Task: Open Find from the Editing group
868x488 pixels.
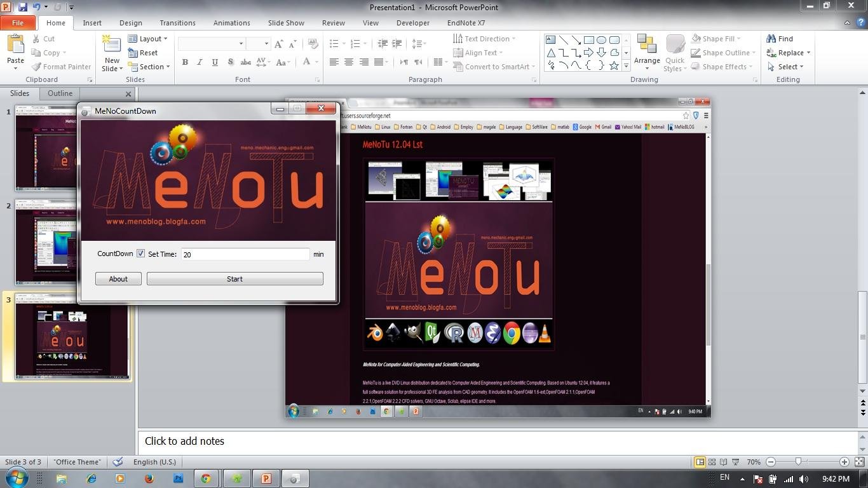Action: tap(780, 39)
